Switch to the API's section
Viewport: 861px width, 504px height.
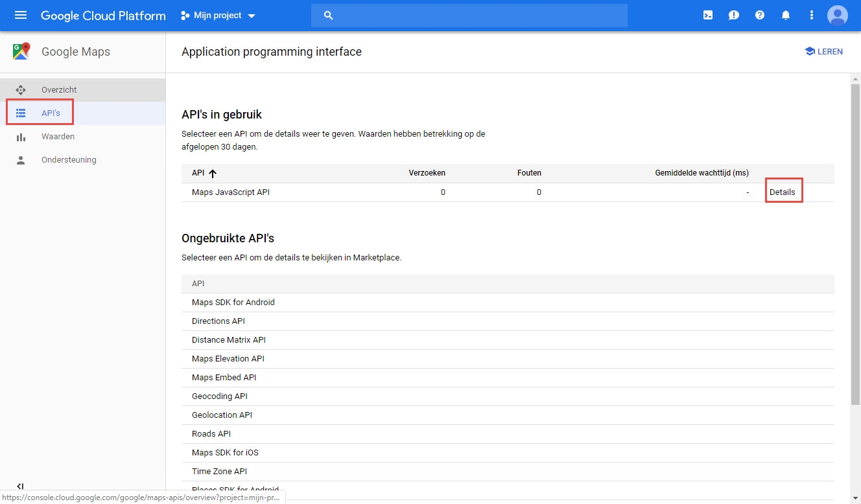(52, 112)
